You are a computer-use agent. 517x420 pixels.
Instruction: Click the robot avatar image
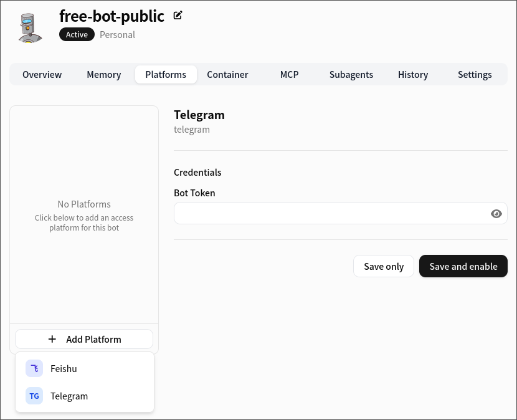[30, 27]
